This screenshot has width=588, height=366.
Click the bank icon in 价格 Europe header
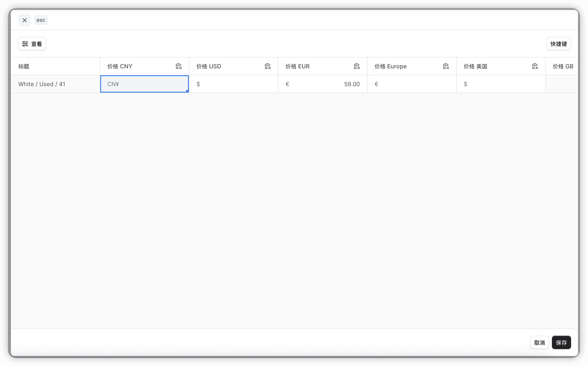446,66
